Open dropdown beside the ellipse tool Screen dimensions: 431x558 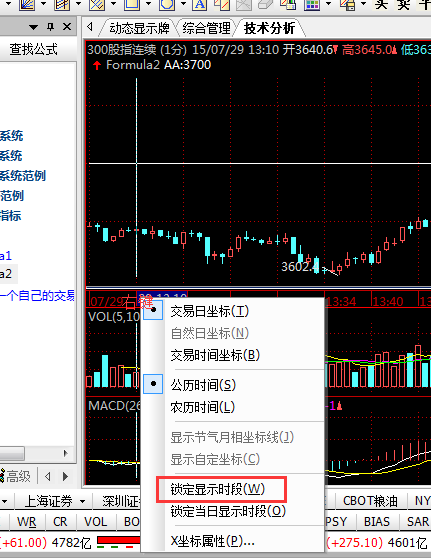(183, 4)
